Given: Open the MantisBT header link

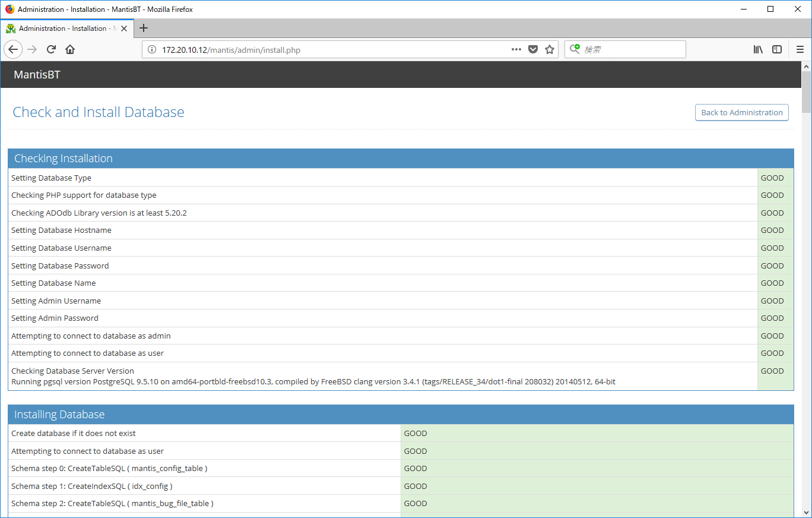Looking at the screenshot, I should 37,75.
